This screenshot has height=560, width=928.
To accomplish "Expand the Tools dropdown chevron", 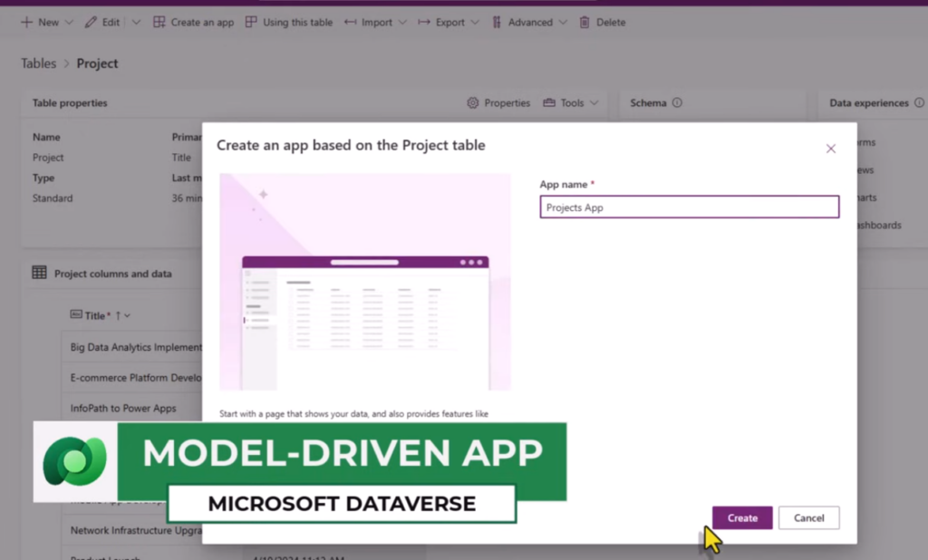I will tap(594, 103).
